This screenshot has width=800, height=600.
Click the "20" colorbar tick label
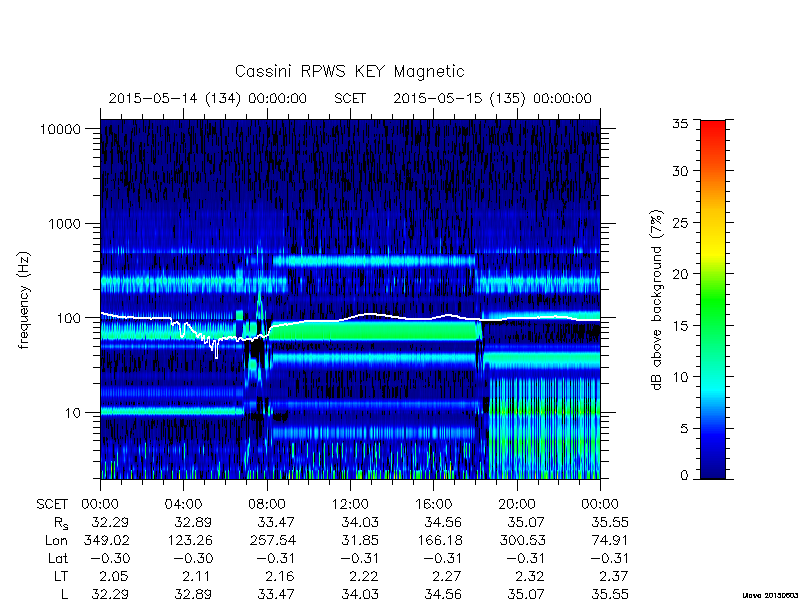pos(680,274)
